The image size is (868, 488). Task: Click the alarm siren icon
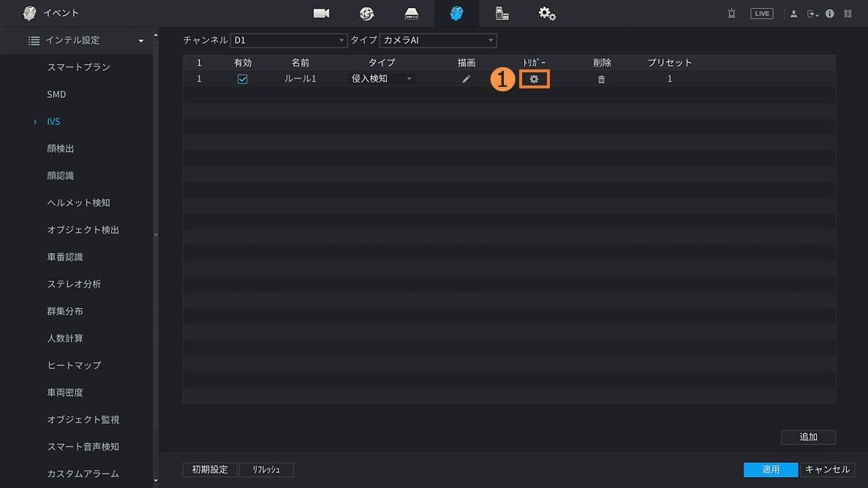pos(731,13)
